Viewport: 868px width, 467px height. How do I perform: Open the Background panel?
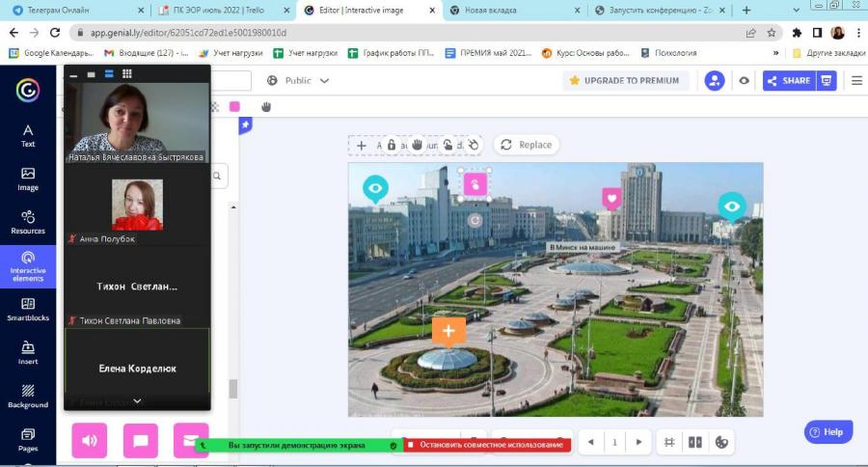[x=28, y=397]
